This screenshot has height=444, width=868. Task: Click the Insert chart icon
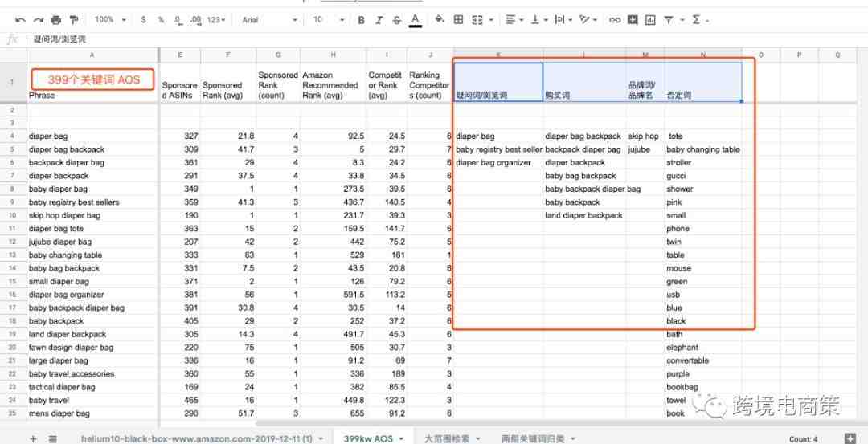pos(650,19)
